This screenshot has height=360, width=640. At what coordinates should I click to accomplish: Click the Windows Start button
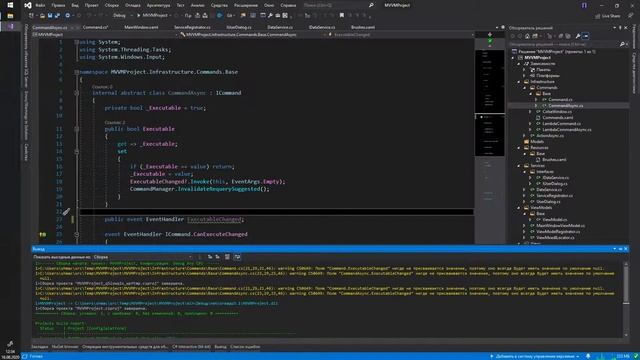tap(10, 5)
